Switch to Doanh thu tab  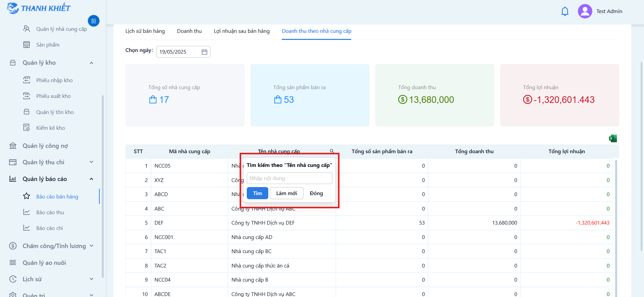tap(189, 31)
